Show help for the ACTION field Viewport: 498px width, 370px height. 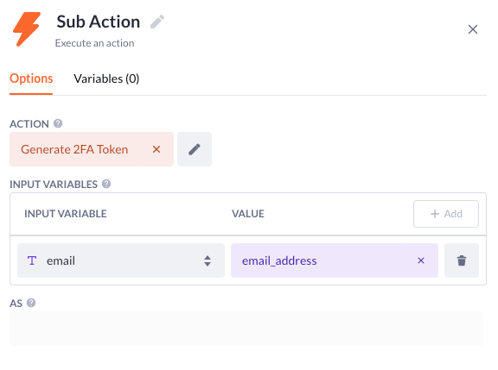[x=58, y=124]
